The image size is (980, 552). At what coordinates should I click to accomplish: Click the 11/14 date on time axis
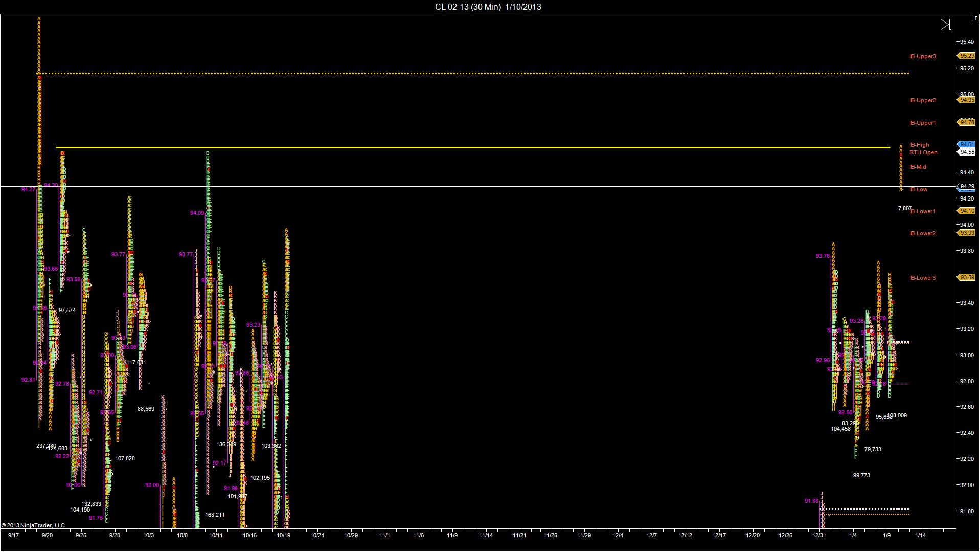[486, 535]
